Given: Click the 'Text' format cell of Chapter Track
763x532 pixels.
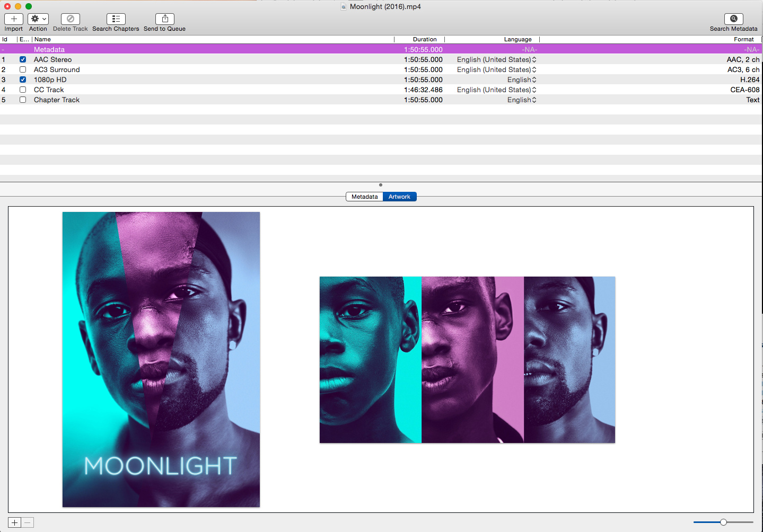Looking at the screenshot, I should (753, 100).
